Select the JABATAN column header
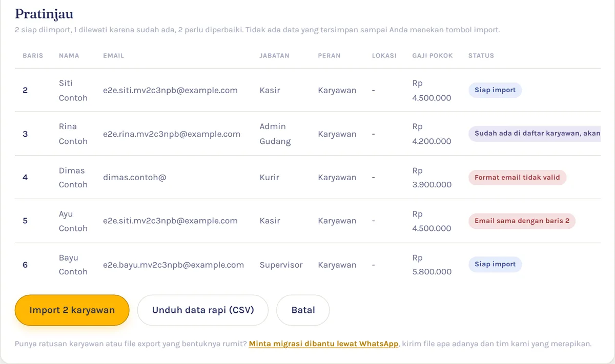This screenshot has height=364, width=615. 274,55
